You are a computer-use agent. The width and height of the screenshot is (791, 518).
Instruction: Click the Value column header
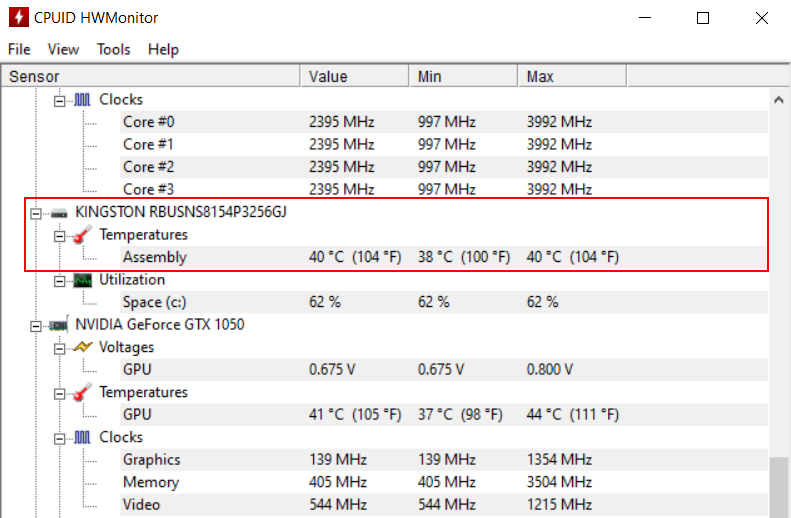(355, 76)
